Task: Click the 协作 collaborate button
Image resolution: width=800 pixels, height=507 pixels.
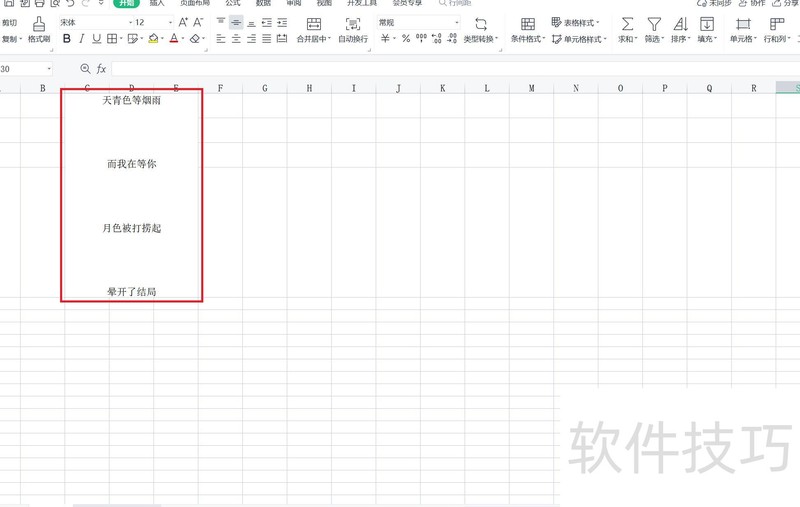Action: [x=752, y=3]
